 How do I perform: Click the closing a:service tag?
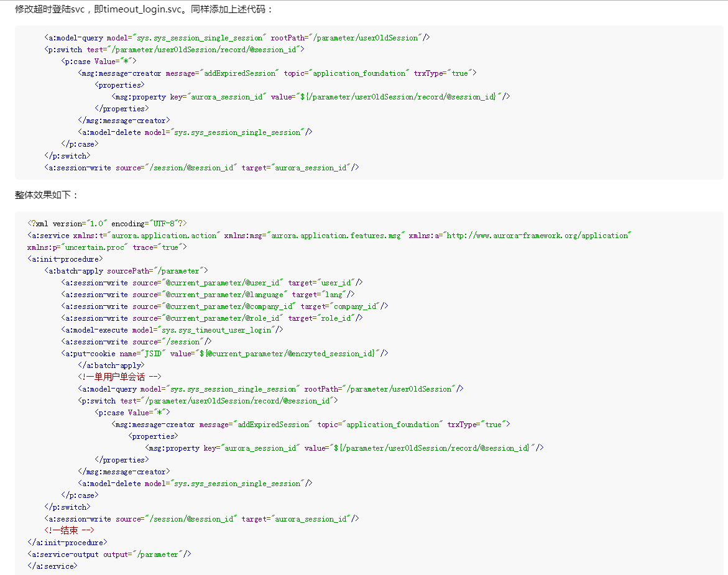pos(52,566)
